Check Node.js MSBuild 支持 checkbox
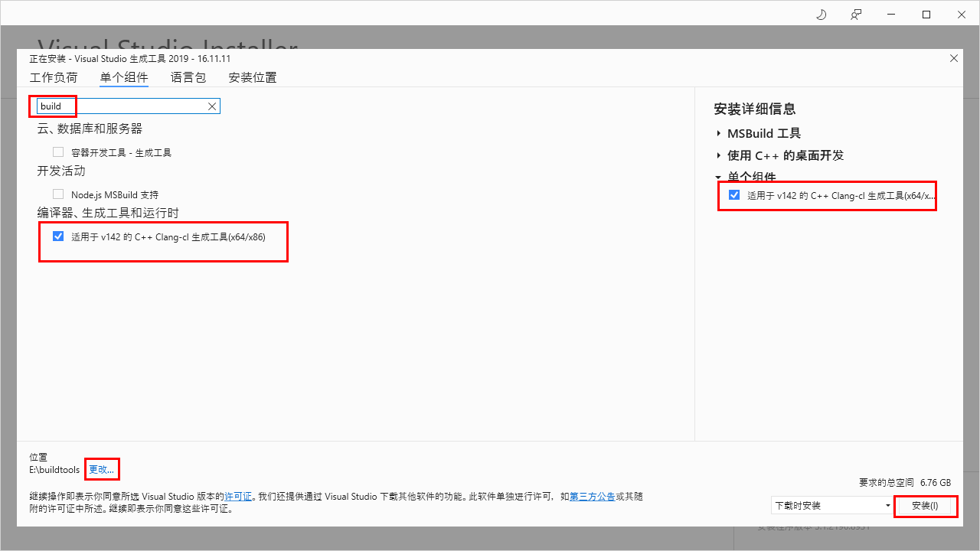 [58, 194]
